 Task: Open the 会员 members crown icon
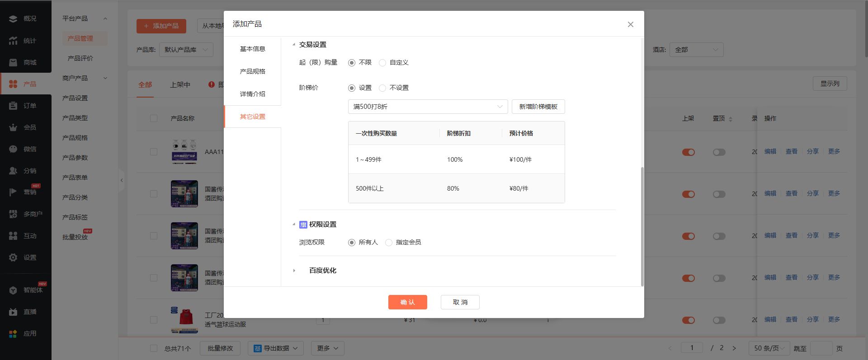[13, 127]
